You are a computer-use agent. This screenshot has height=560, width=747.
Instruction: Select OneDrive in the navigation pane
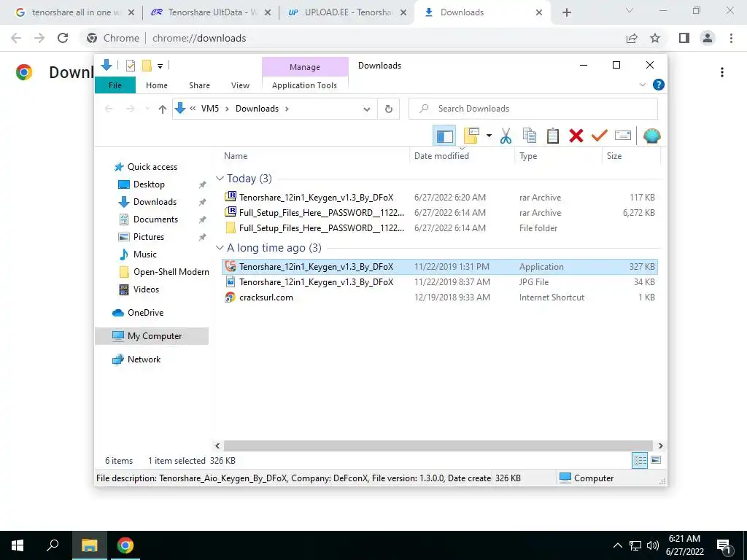point(145,313)
